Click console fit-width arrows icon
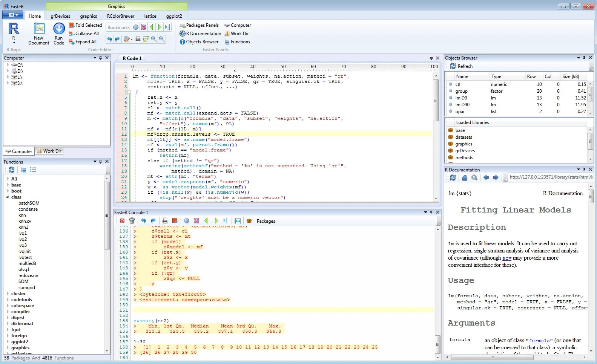This screenshot has width=597, height=364. point(238,221)
